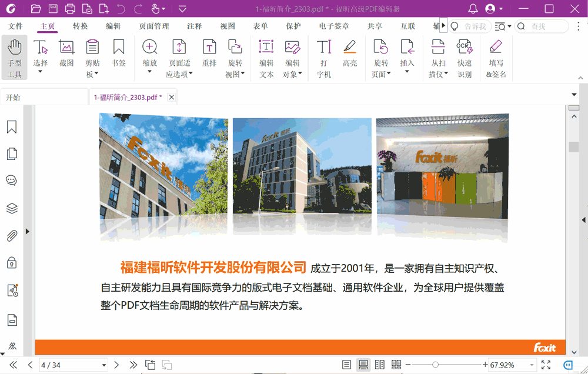The image size is (588, 374).
Task: Select the 截图 snapshot tool
Action: [66, 54]
